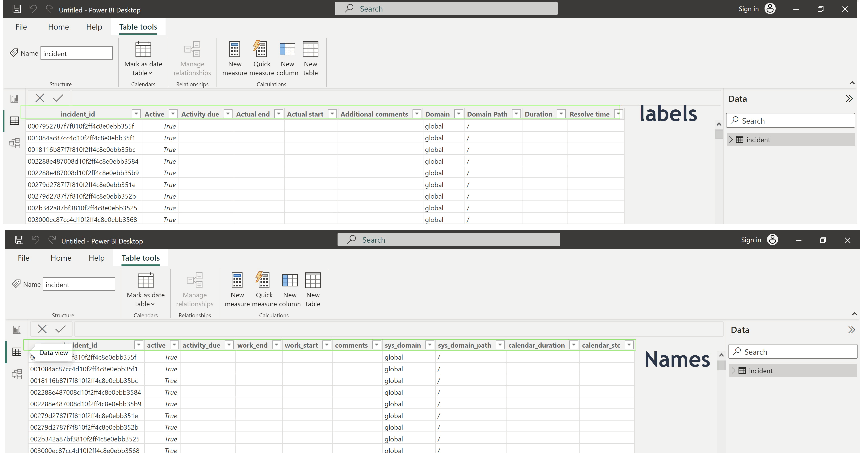Click New measure icon in bottom window
Viewport: 868px width, 453px height.
(x=237, y=281)
